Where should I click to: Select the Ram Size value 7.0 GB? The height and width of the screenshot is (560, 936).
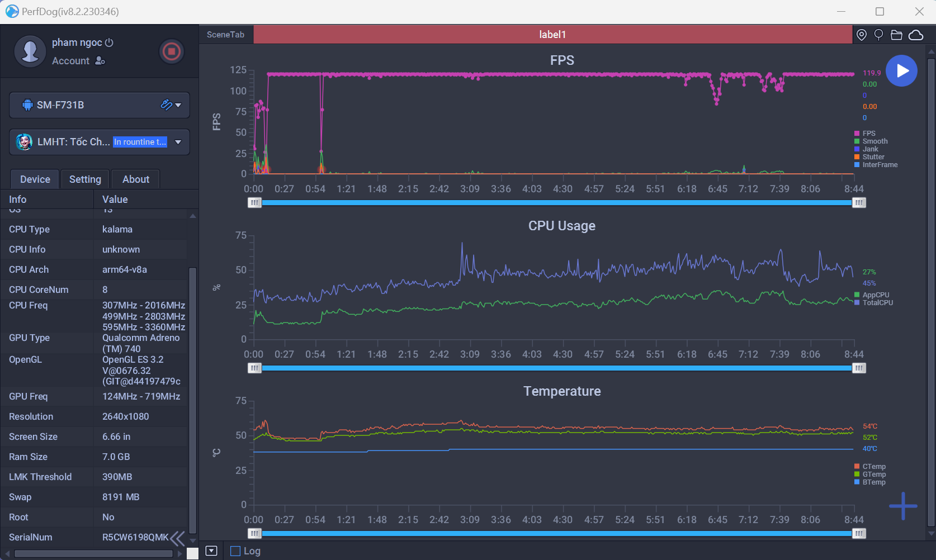[116, 457]
